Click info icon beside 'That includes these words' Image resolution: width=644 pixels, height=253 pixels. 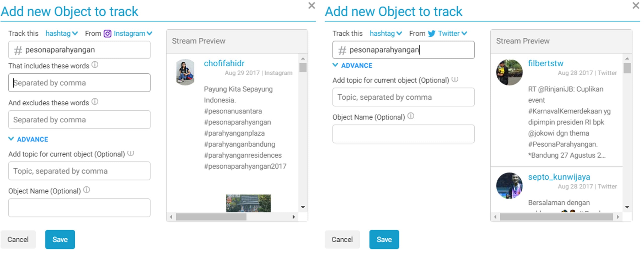(95, 65)
